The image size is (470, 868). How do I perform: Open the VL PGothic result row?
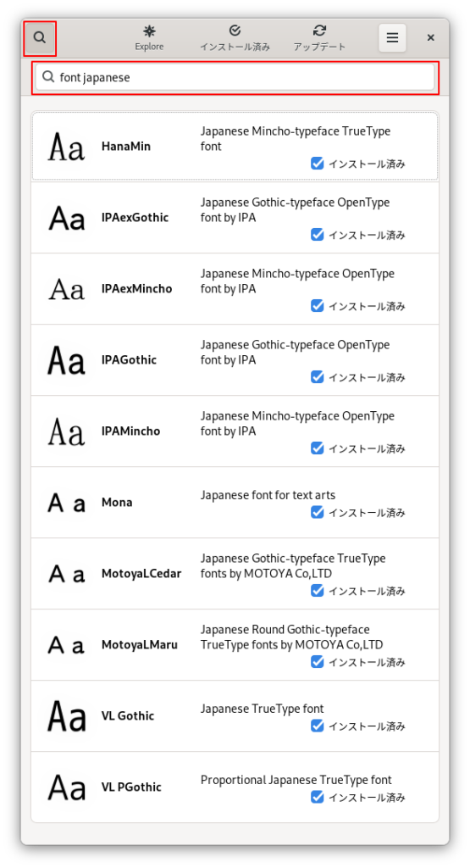[x=235, y=787]
